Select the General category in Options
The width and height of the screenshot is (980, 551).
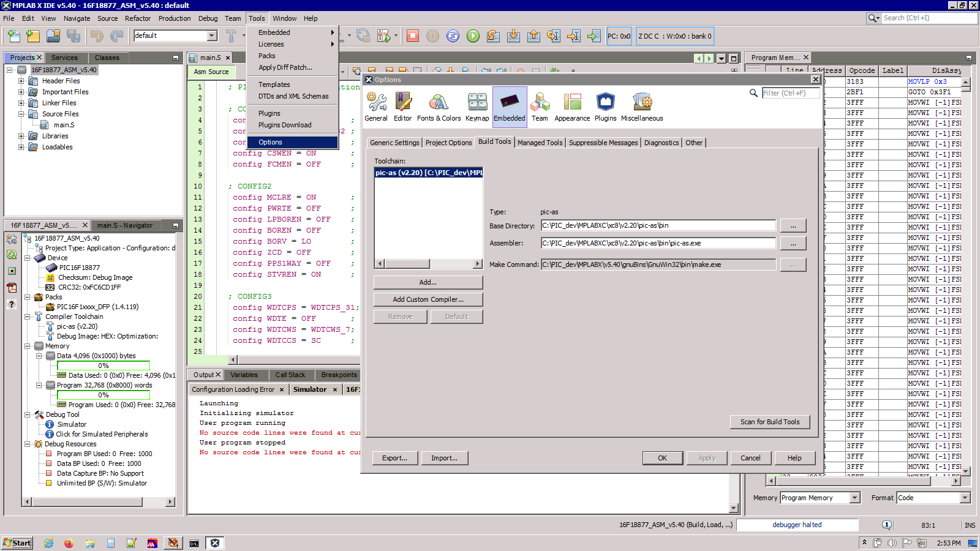click(x=376, y=107)
